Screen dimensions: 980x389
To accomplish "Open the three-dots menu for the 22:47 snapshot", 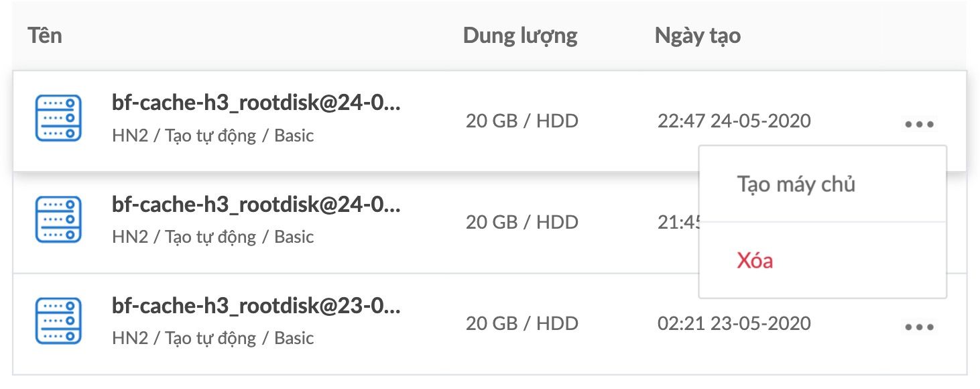I will [x=919, y=124].
